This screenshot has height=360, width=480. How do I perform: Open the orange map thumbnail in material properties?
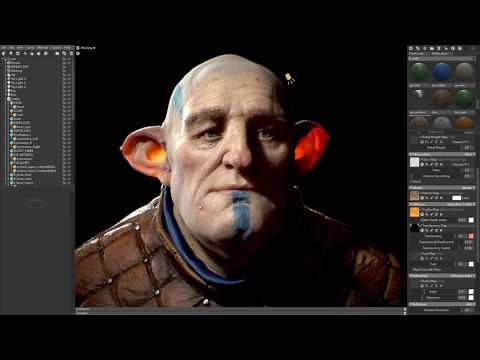point(414,212)
